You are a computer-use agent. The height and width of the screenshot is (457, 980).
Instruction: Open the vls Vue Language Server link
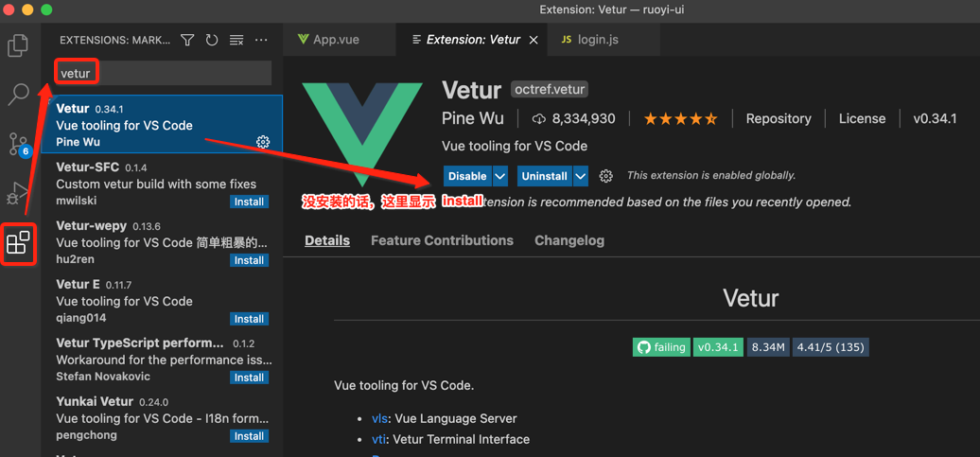(x=379, y=418)
